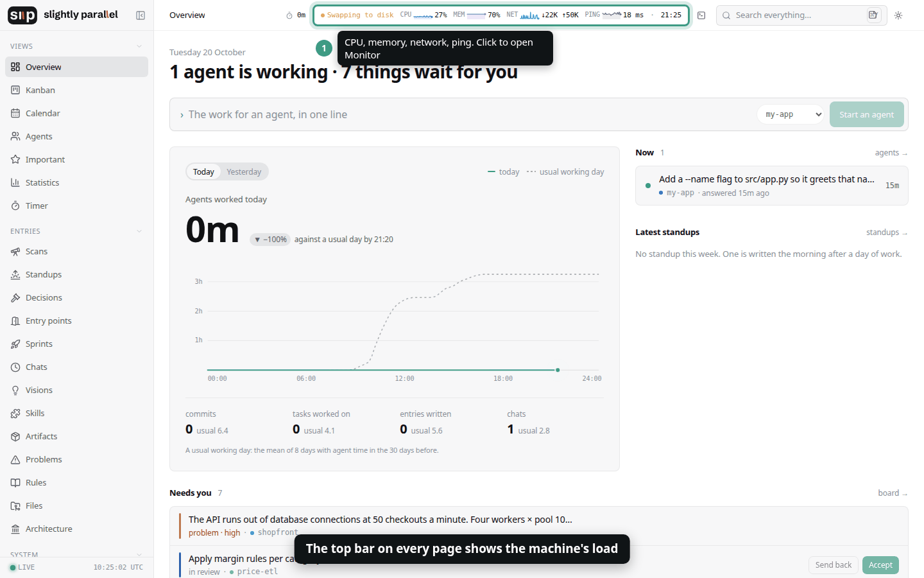
Task: Collapse the sidebar with the panel icon
Action: (x=141, y=15)
